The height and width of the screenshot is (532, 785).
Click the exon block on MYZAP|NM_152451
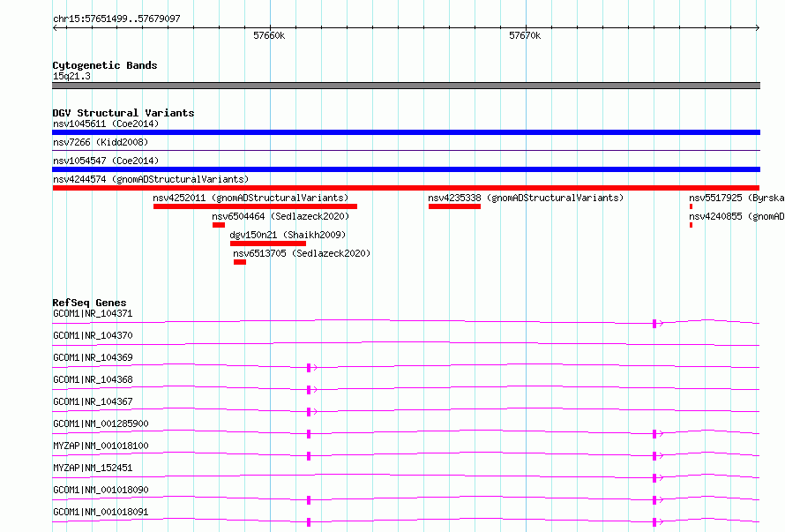tap(654, 478)
